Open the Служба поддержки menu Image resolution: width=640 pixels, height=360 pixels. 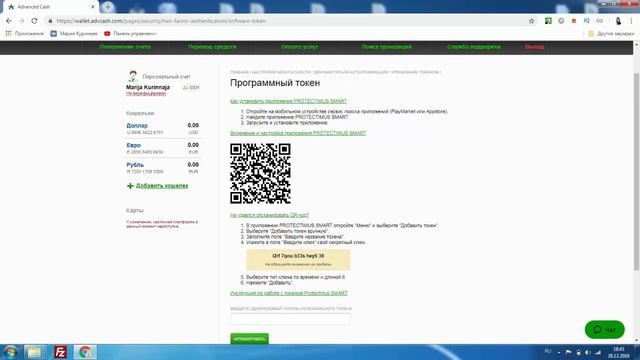click(x=473, y=47)
